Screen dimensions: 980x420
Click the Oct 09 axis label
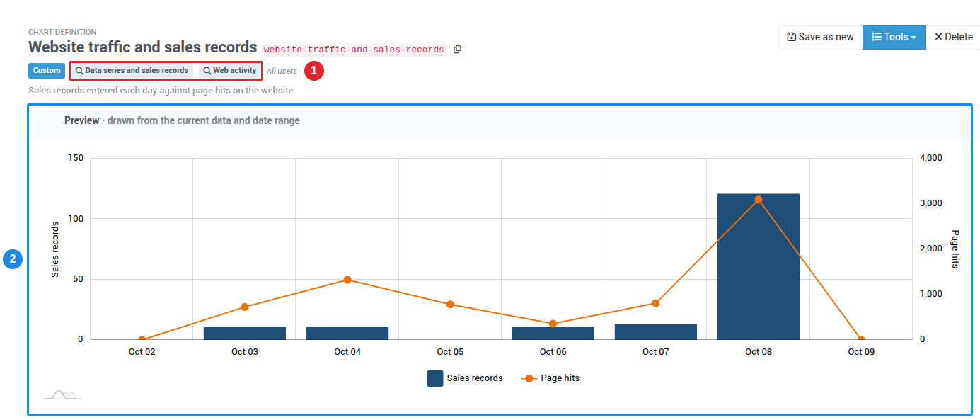[861, 352]
